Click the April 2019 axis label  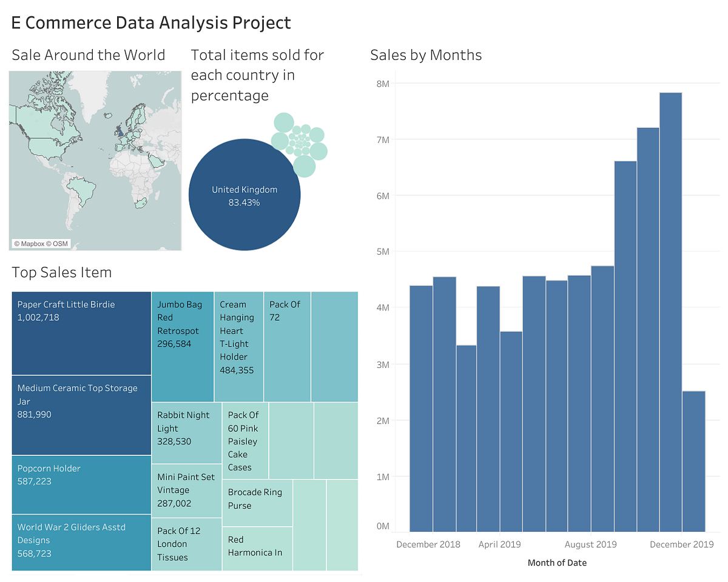coord(499,544)
